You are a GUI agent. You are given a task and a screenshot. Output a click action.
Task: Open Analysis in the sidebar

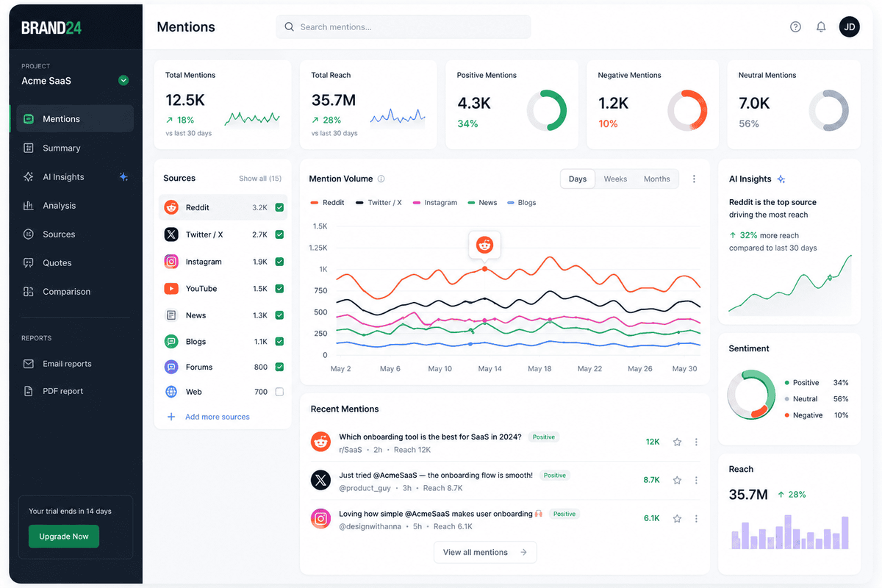pos(75,206)
